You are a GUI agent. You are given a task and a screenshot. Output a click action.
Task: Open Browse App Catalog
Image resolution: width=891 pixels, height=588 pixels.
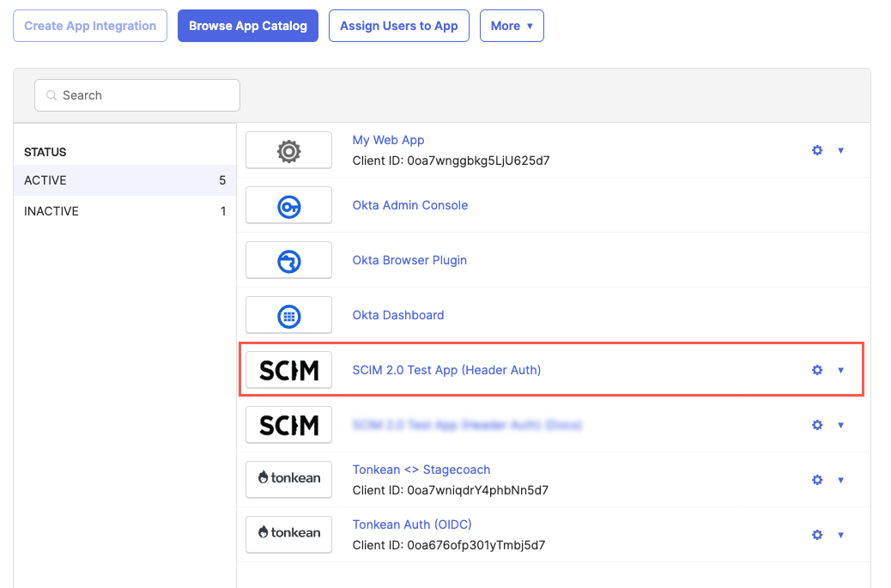(x=247, y=25)
